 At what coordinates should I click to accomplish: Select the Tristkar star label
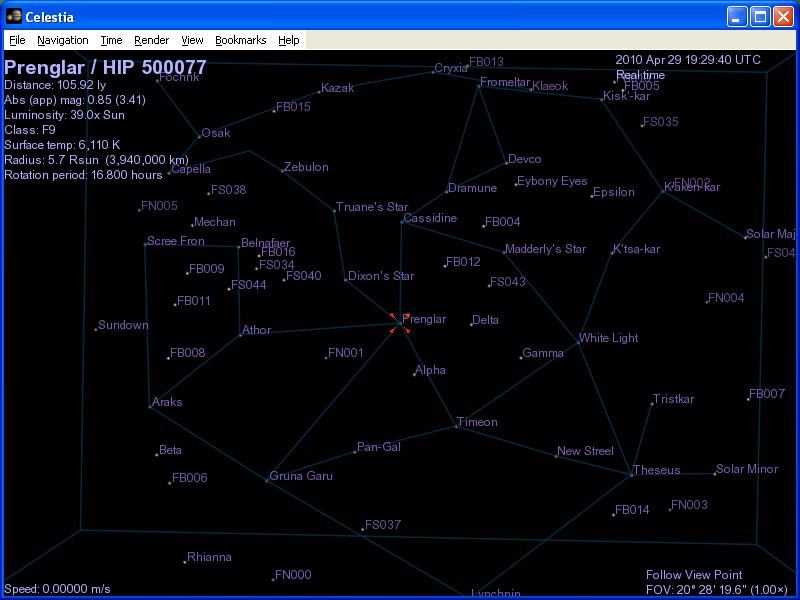pyautogui.click(x=673, y=399)
